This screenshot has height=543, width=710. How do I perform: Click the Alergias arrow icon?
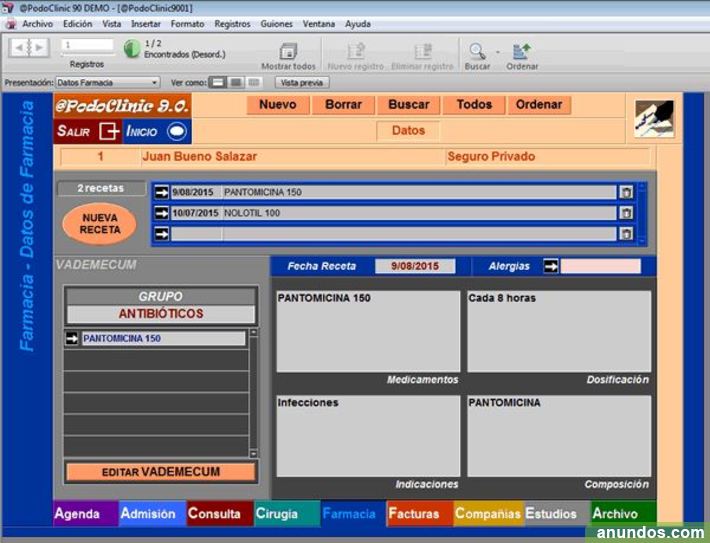pos(551,266)
